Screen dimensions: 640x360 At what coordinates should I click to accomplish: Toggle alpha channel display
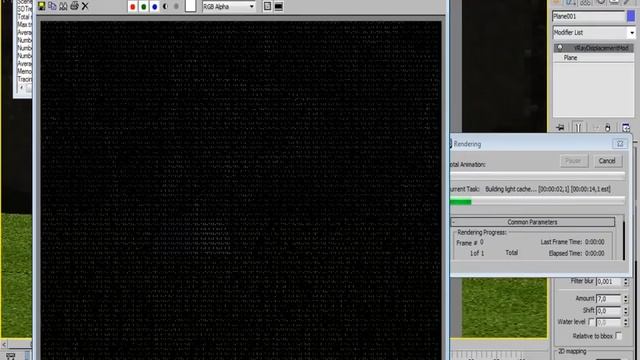[165, 7]
